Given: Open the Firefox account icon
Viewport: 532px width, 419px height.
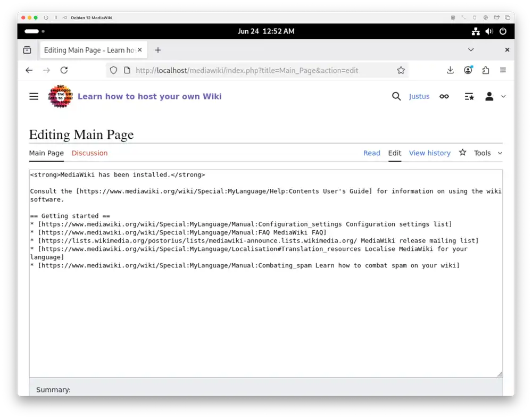Looking at the screenshot, I should click(468, 70).
